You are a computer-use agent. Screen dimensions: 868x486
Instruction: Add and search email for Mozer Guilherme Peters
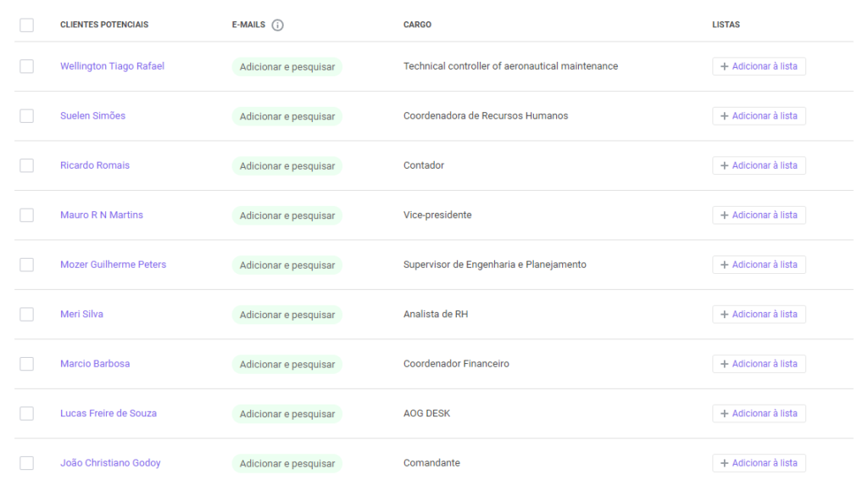287,265
